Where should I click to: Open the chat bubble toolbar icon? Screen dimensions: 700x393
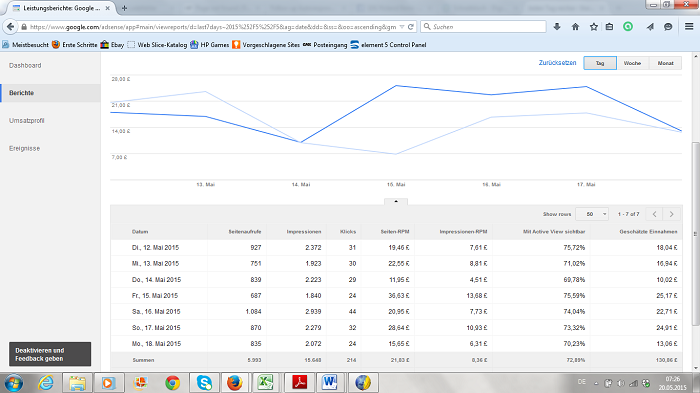668,27
